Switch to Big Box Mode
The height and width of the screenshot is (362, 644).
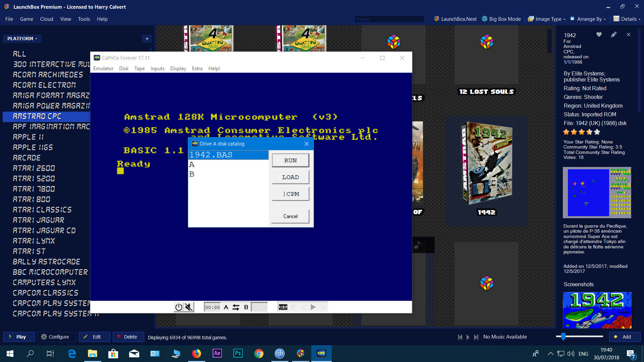coord(501,19)
